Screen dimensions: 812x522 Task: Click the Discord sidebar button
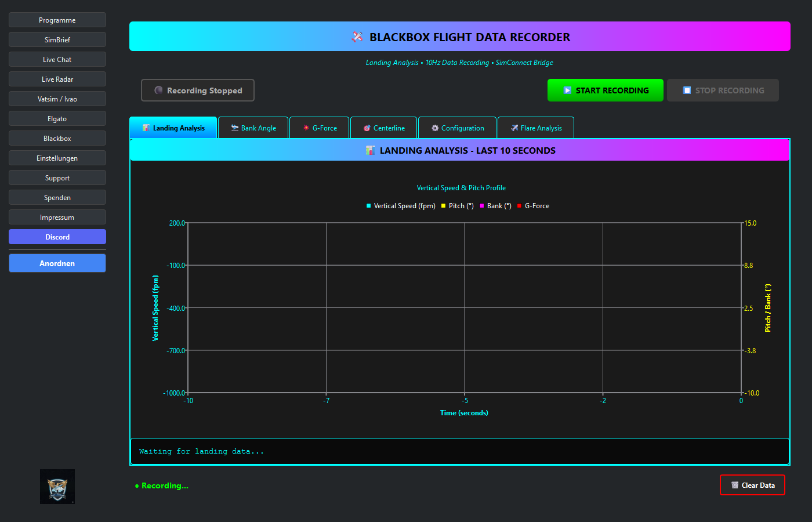coord(57,237)
